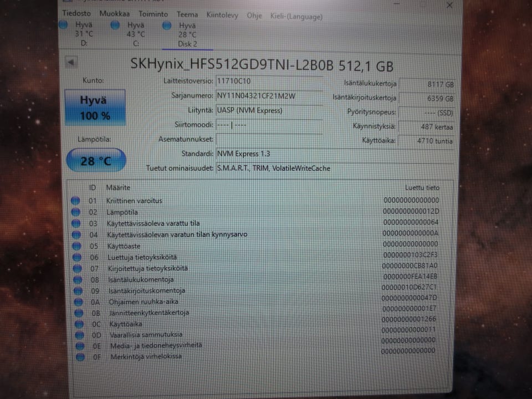
Task: Click the status icon for Isäntälukukomentoja
Action: (78, 279)
